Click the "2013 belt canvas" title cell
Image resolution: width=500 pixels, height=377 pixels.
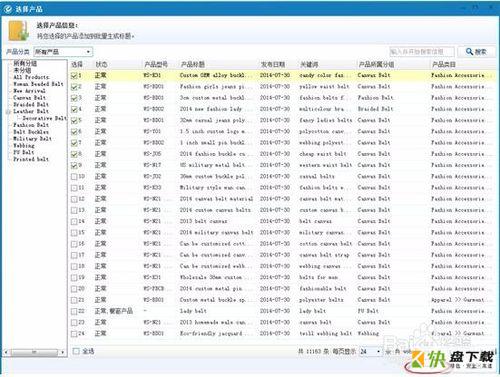coord(203,221)
